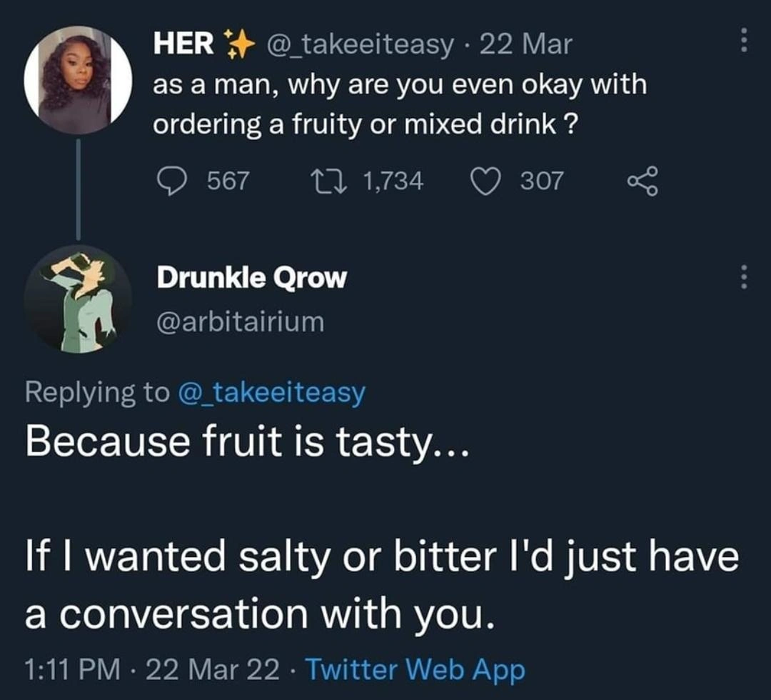Click the 22 Mar date on HER's tweet
Screen dimensions: 771x700
tap(526, 45)
